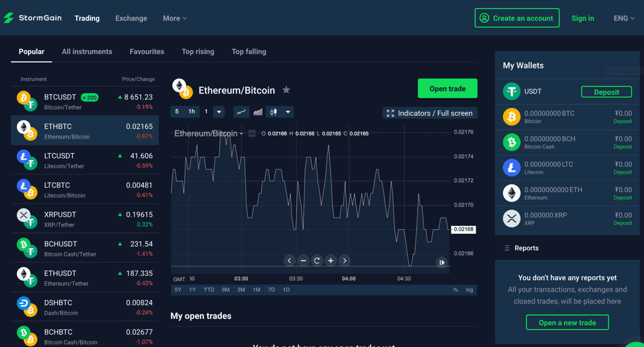The image size is (644, 347).
Task: Toggle log scale on chart
Action: (x=470, y=290)
